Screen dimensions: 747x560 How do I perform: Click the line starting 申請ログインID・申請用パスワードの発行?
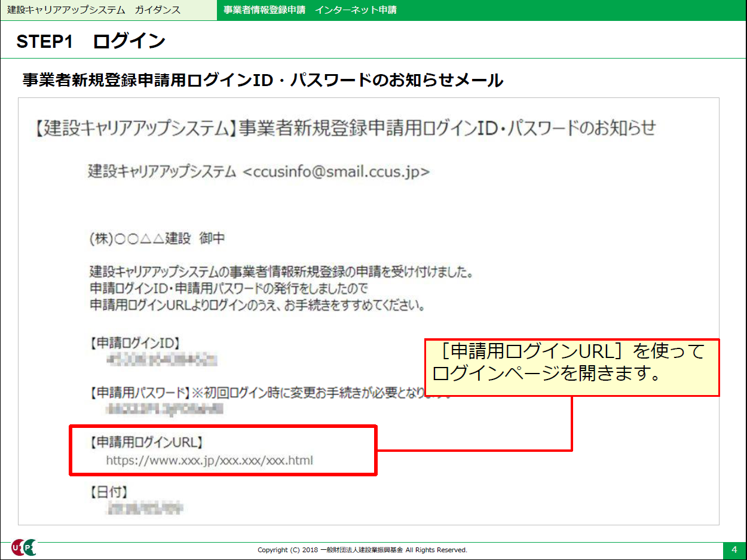228,289
